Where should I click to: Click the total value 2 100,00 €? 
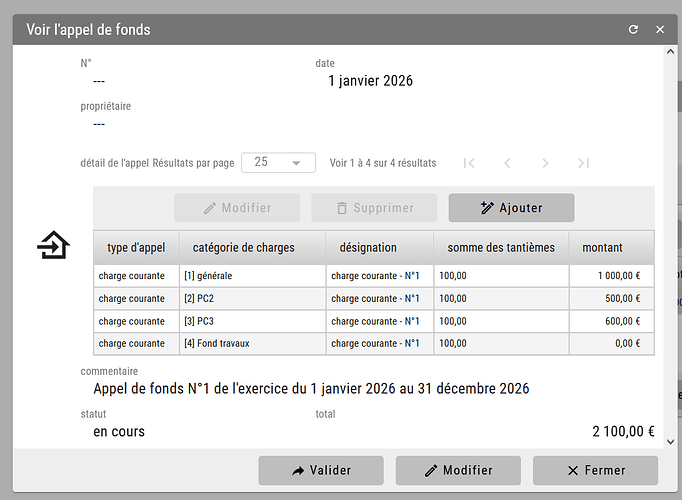[x=623, y=431]
